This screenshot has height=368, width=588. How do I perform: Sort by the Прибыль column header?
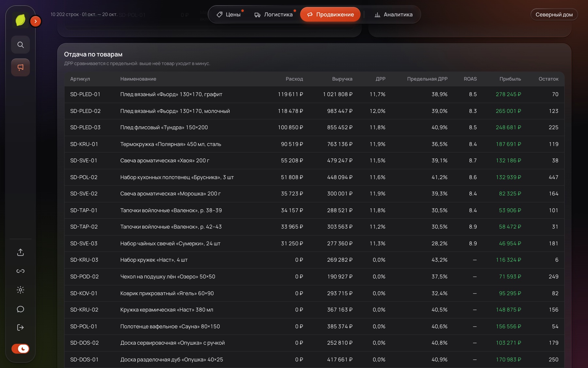510,79
